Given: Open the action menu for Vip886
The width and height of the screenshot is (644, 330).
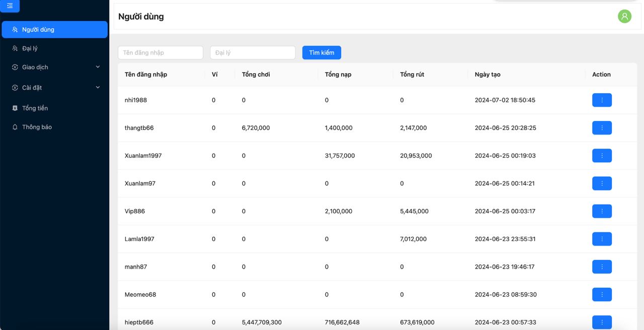Looking at the screenshot, I should 602,211.
